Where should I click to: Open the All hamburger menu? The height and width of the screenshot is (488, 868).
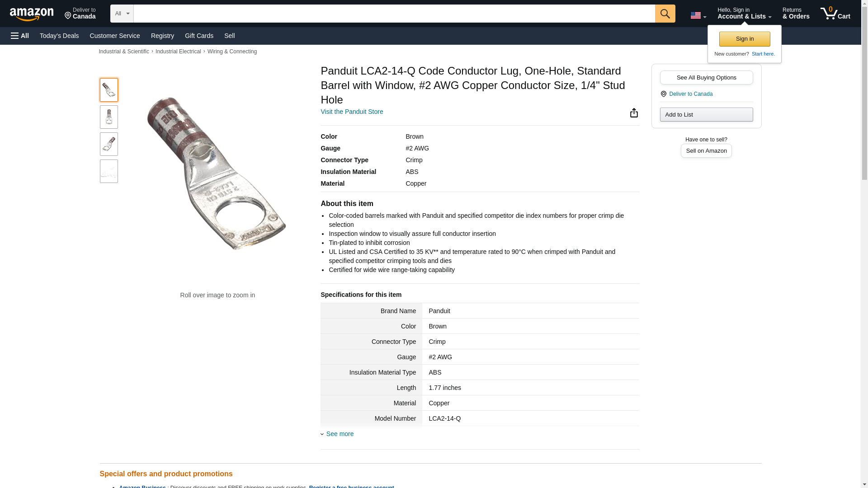point(20,36)
